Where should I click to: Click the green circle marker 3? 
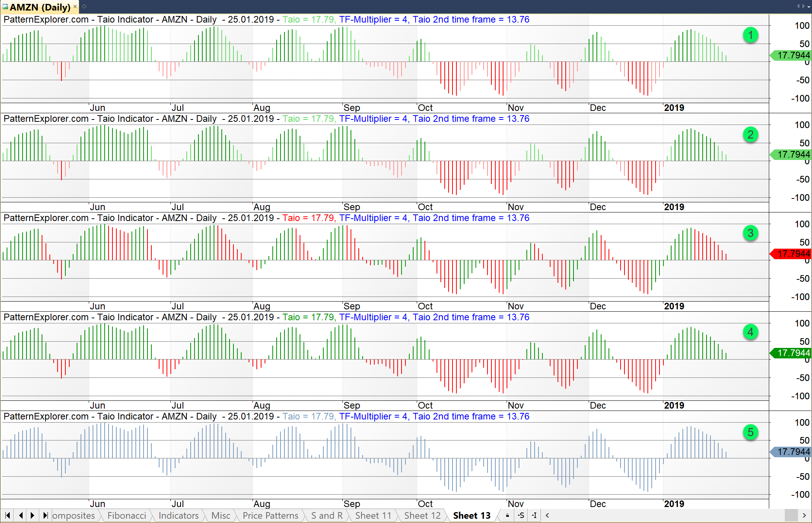tap(750, 233)
